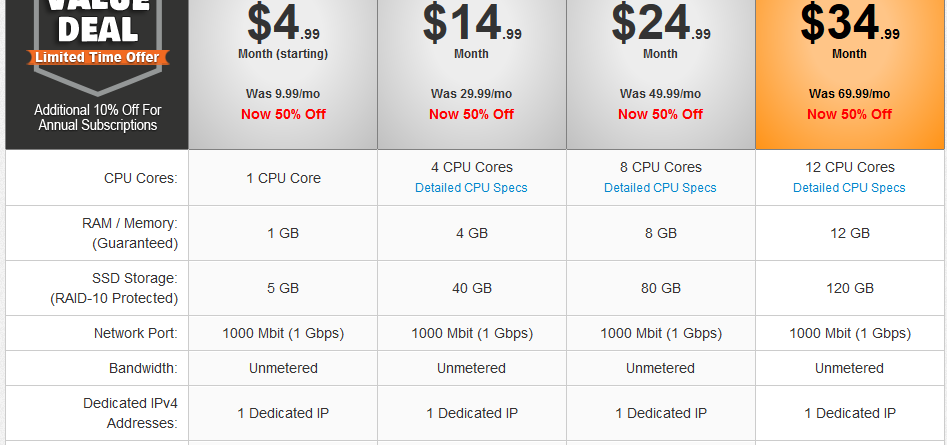Click the Unmetered bandwidth cell in $24.99 column
The width and height of the screenshot is (947, 445).
661,368
